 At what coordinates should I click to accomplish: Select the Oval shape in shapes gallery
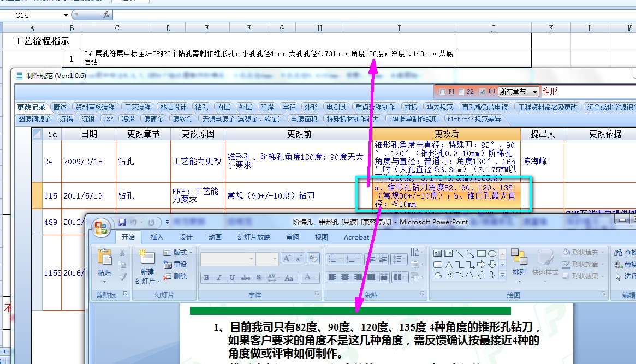pos(492,254)
